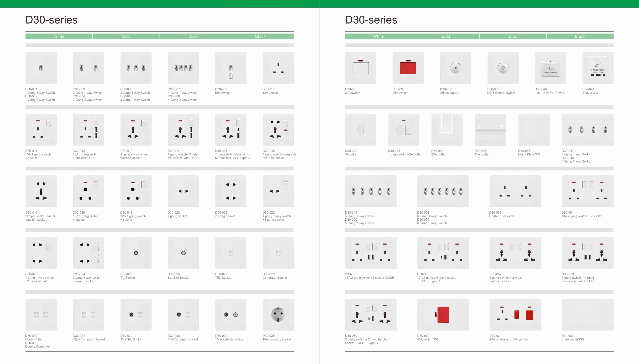
Task: Click the D30-046 Blank Plate image
Action: click(534, 130)
